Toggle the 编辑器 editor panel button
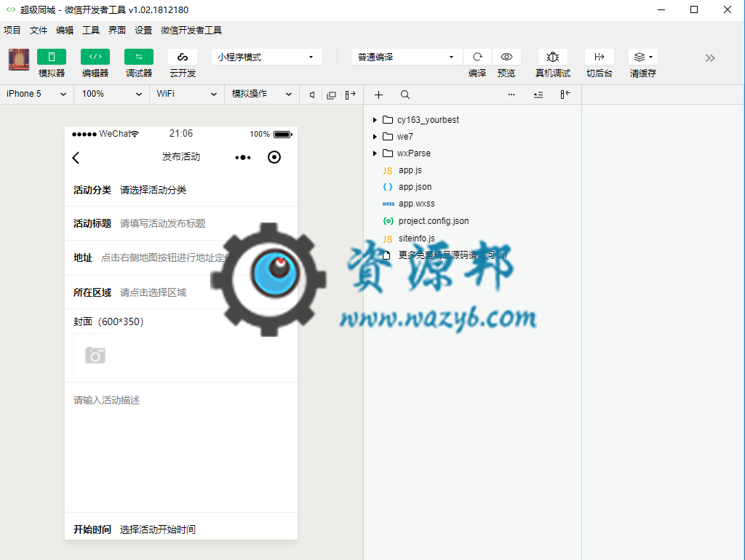745x560 pixels. (x=95, y=57)
